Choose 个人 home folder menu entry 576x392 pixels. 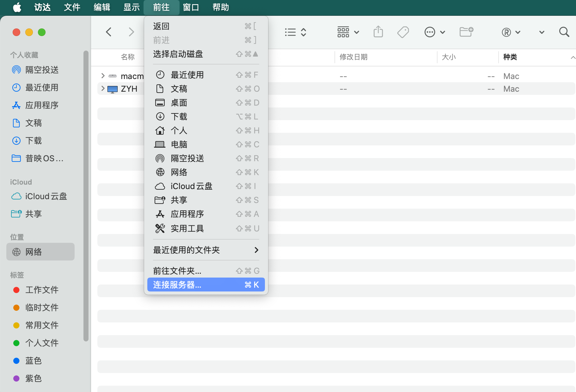pos(206,131)
